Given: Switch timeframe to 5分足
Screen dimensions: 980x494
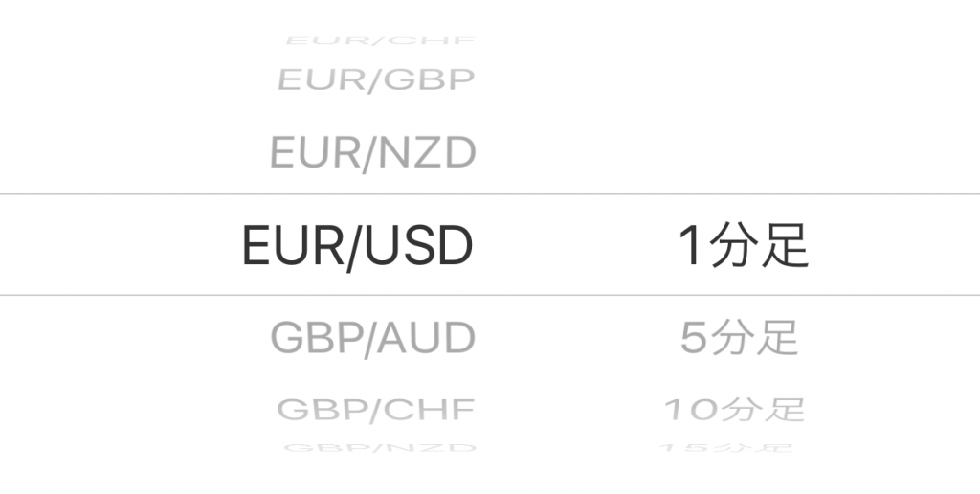Looking at the screenshot, I should pyautogui.click(x=739, y=338).
